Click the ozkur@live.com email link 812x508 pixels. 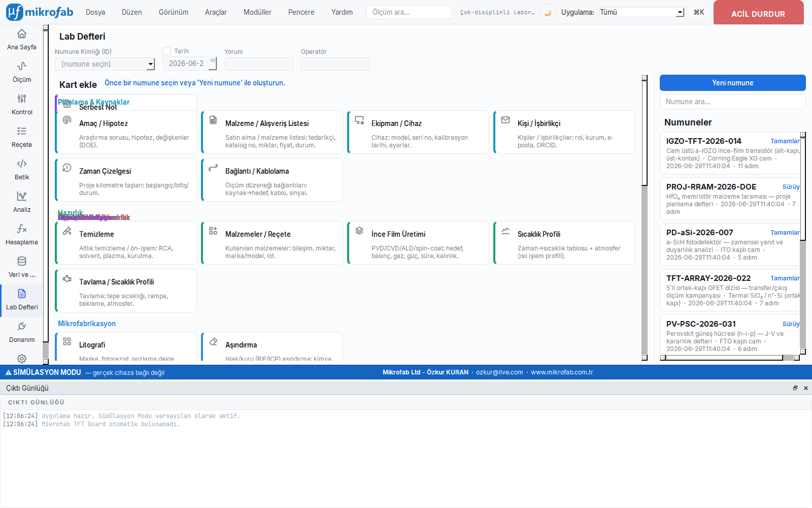pyautogui.click(x=499, y=372)
